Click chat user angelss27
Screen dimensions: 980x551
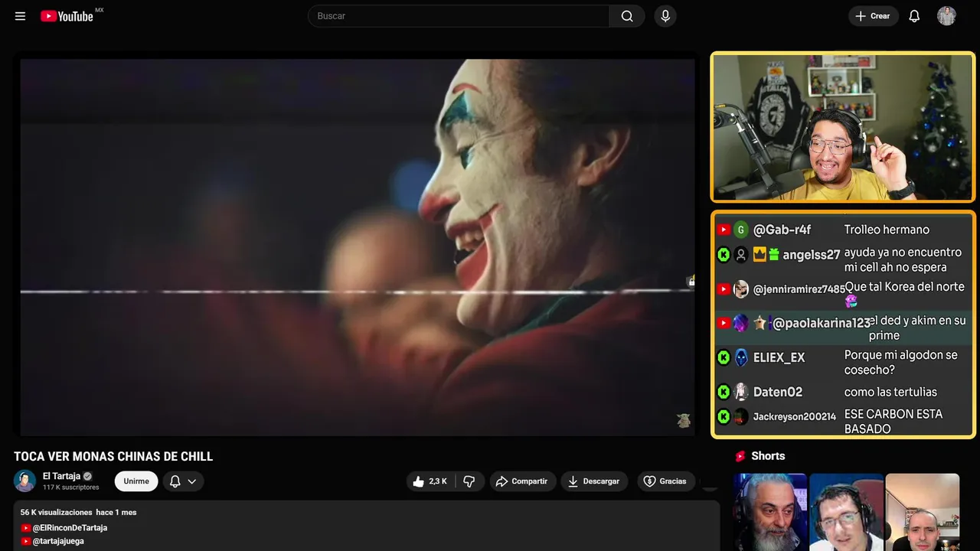pyautogui.click(x=811, y=255)
